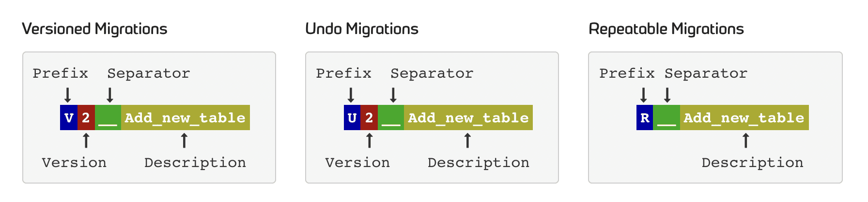This screenshot has width=868, height=202.
Task: Click the Separator label in Undo Migrations
Action: coord(432,73)
